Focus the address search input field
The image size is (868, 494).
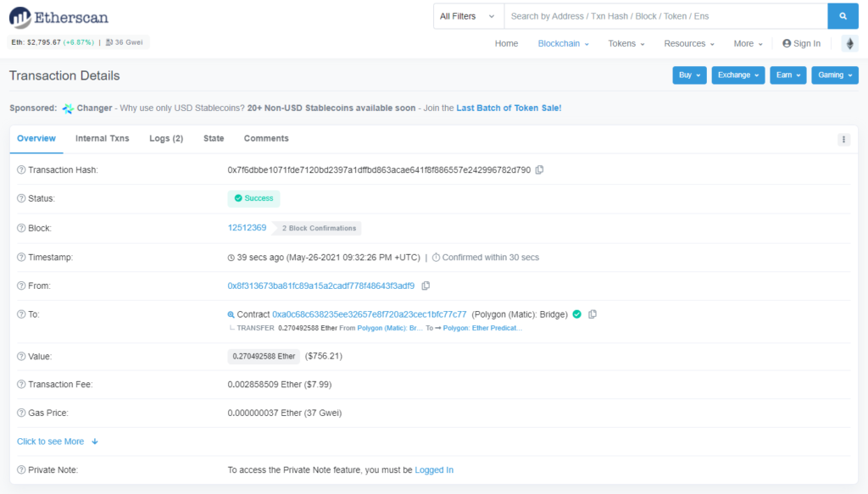(665, 16)
